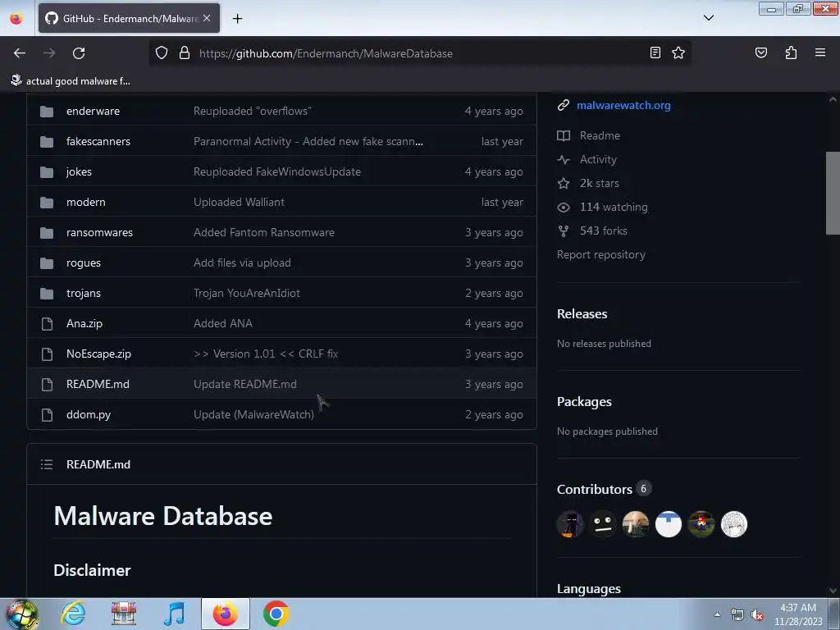This screenshot has width=840, height=630.
Task: Open commit 'Added Fantom Ransomware'
Action: (264, 232)
